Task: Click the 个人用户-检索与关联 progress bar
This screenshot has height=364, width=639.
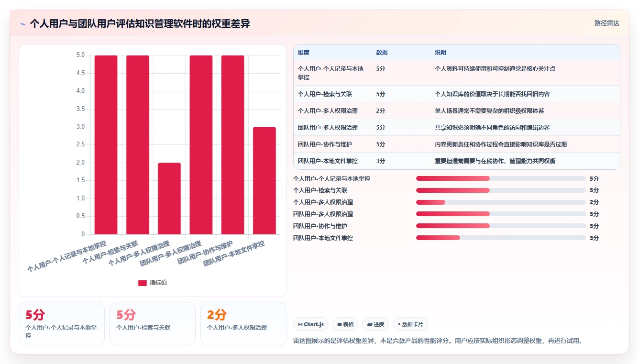Action: (501, 190)
